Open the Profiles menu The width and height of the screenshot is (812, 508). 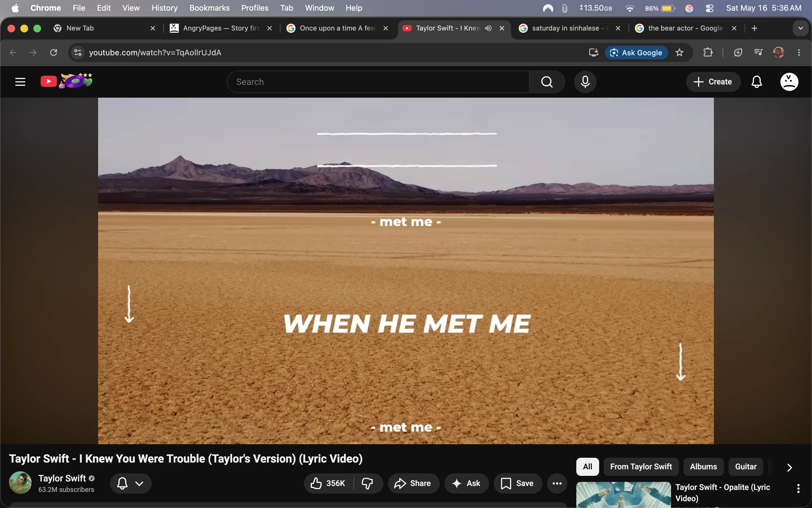click(255, 8)
